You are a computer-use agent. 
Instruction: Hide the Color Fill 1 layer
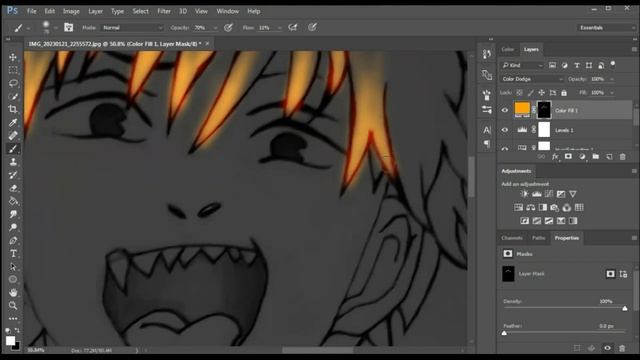pos(505,110)
